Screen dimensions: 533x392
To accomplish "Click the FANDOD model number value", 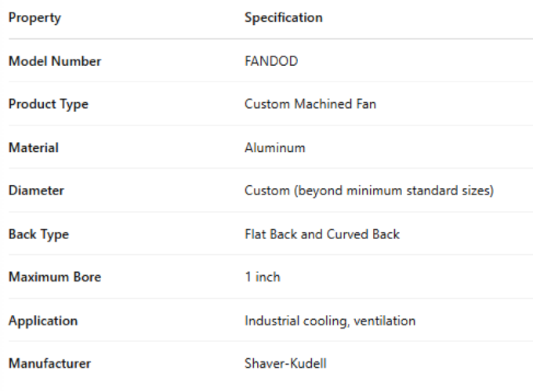I will click(x=271, y=61).
